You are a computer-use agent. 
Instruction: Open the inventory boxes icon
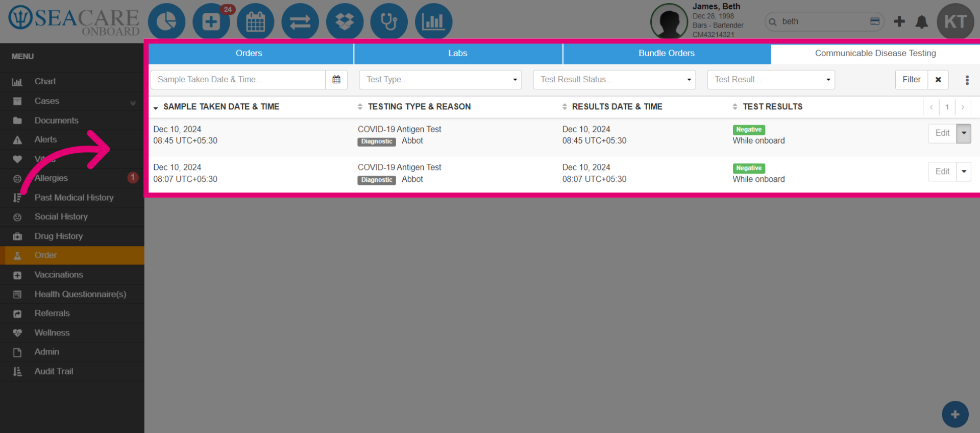(x=345, y=22)
